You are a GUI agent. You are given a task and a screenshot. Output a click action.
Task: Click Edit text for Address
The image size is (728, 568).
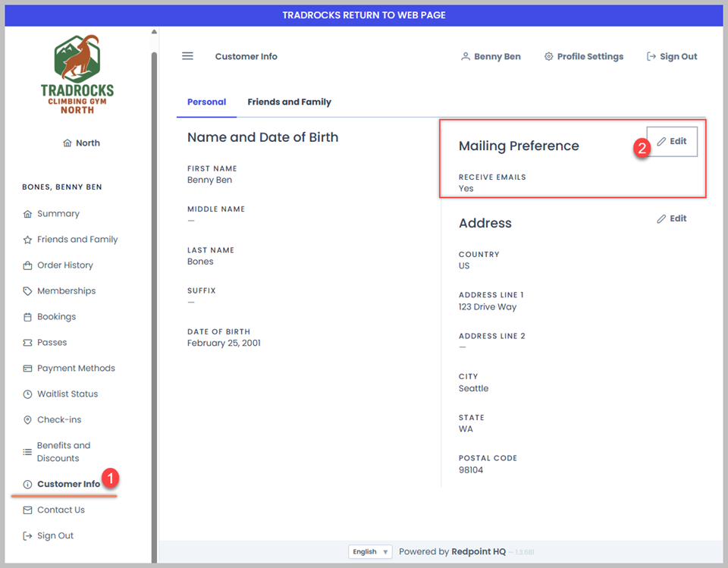click(x=678, y=218)
